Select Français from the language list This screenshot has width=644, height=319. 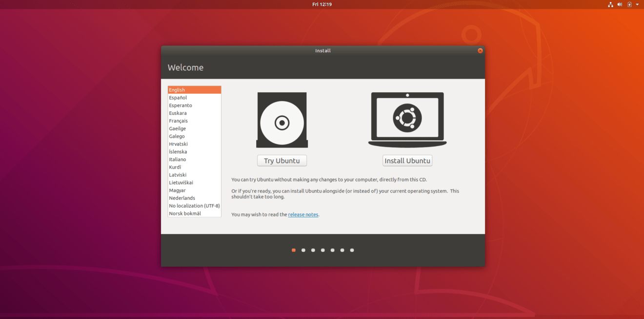click(x=194, y=120)
